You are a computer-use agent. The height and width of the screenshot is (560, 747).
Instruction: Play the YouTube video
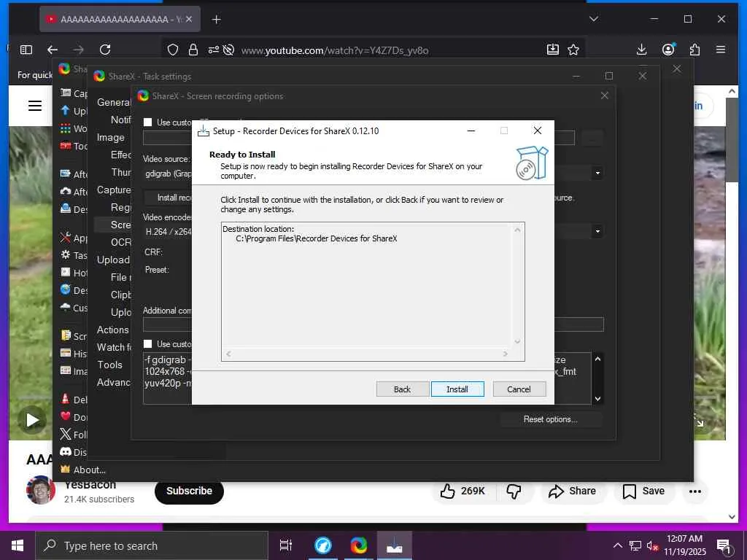[32, 420]
